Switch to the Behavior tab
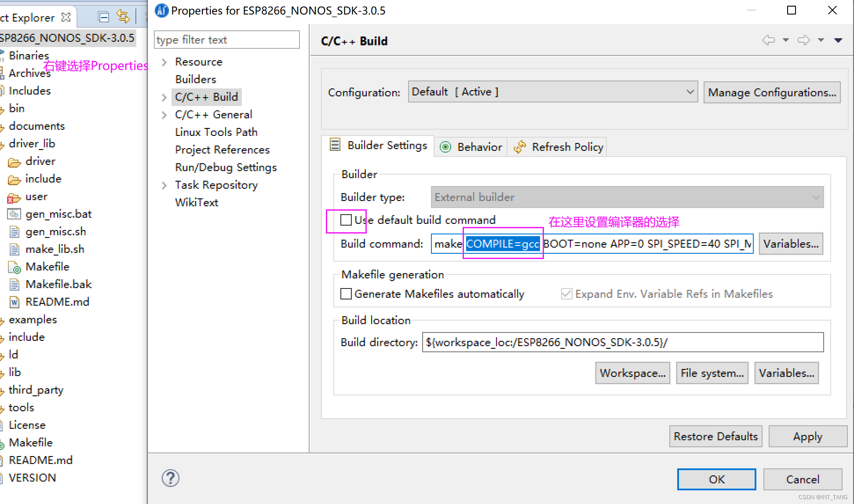Screen dimensions: 854x504 (471, 147)
